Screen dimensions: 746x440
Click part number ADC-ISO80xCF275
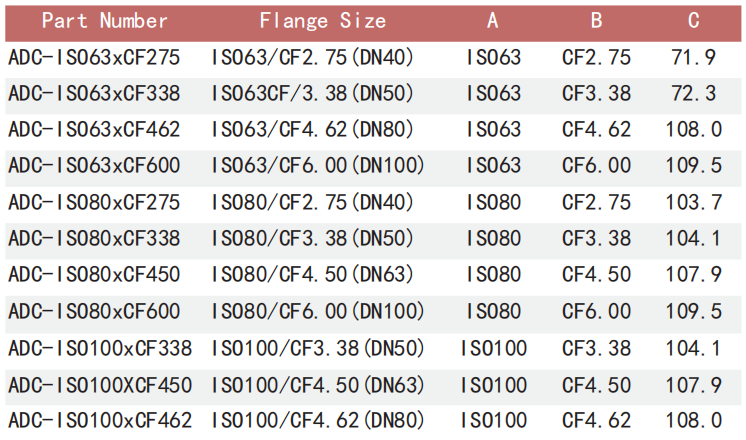[94, 203]
